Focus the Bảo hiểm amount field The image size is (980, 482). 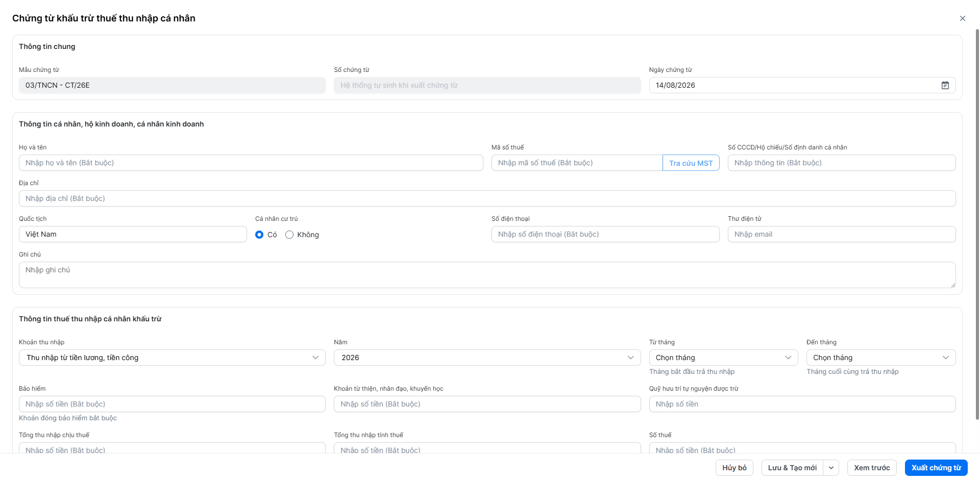click(x=172, y=404)
